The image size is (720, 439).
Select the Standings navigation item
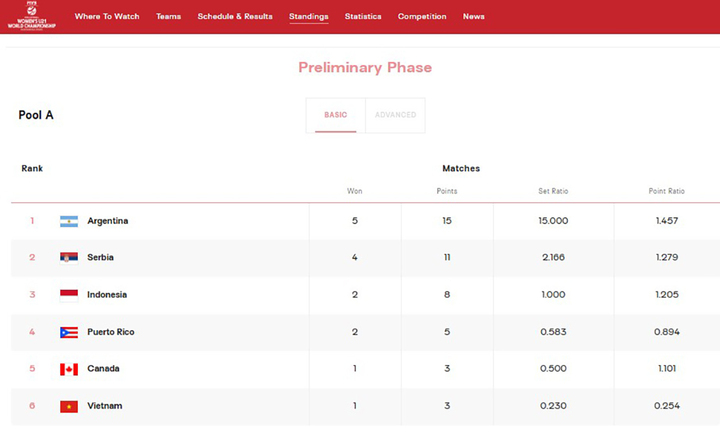click(x=308, y=17)
